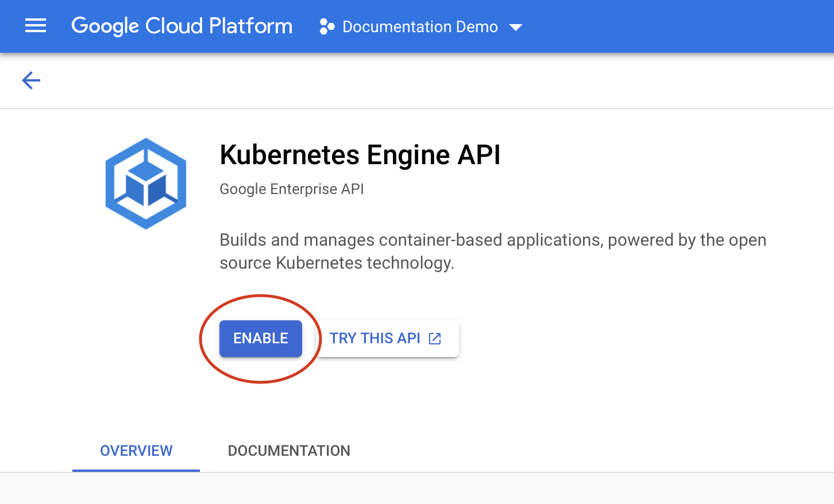This screenshot has height=504, width=834.
Task: Select the Kubernetes Engine API title
Action: (360, 154)
